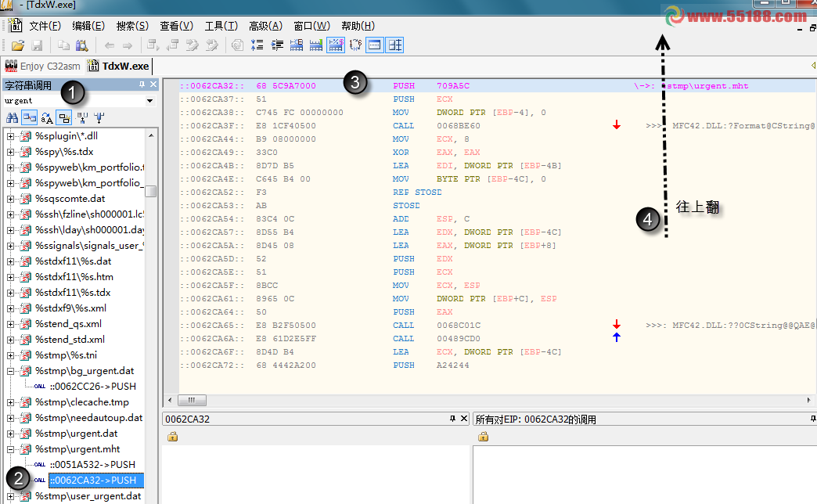Click the Open file toolbar icon

point(18,45)
